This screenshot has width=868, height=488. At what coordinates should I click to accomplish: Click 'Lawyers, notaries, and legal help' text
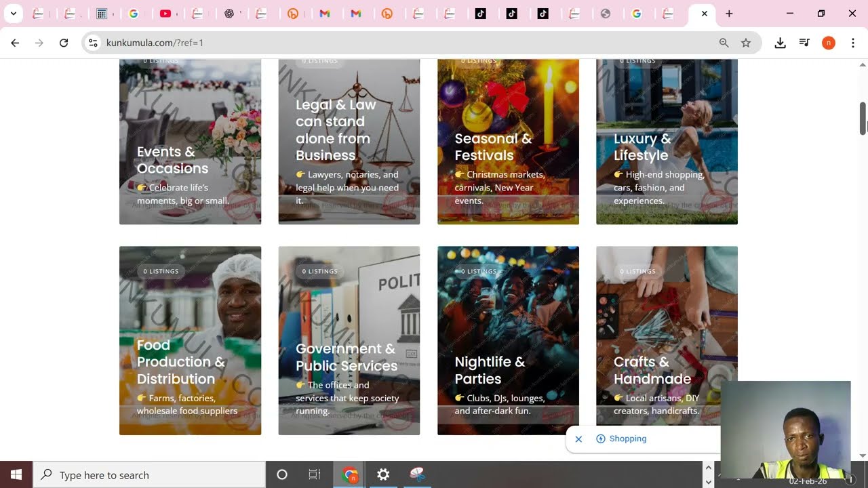pos(347,187)
